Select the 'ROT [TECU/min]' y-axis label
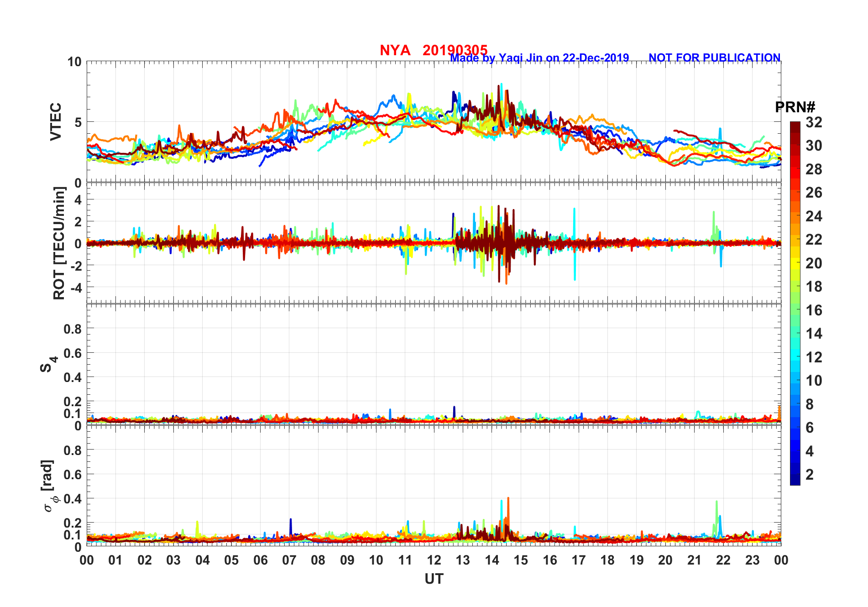The height and width of the screenshot is (607, 868). pos(59,243)
